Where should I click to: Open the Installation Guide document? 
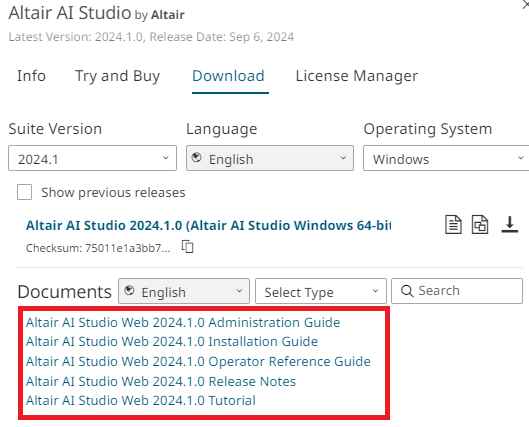tap(172, 342)
